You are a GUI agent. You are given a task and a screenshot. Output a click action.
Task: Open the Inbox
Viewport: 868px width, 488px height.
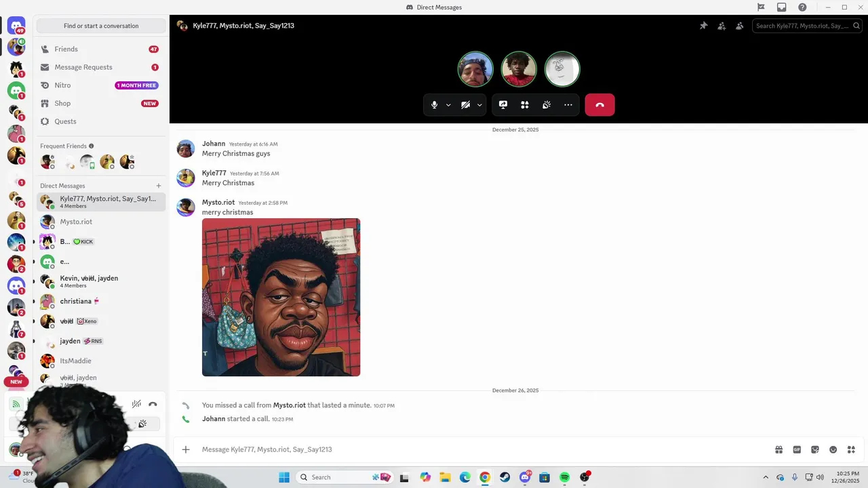[x=782, y=7]
